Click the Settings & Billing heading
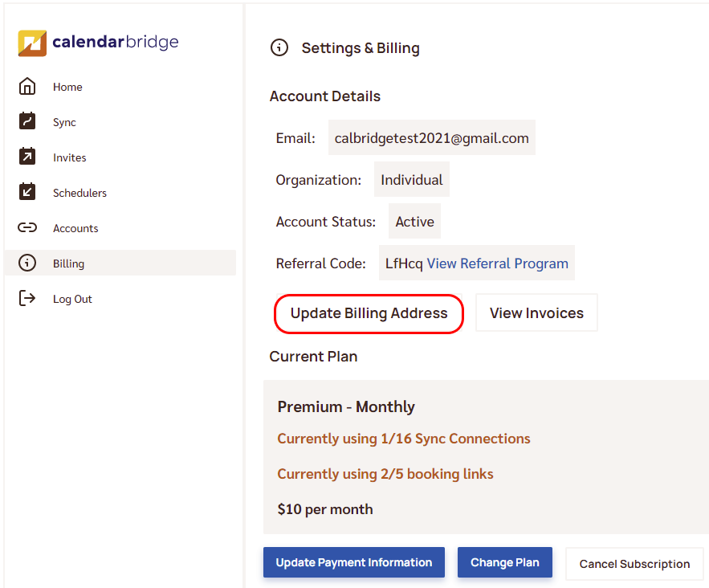 coord(361,48)
